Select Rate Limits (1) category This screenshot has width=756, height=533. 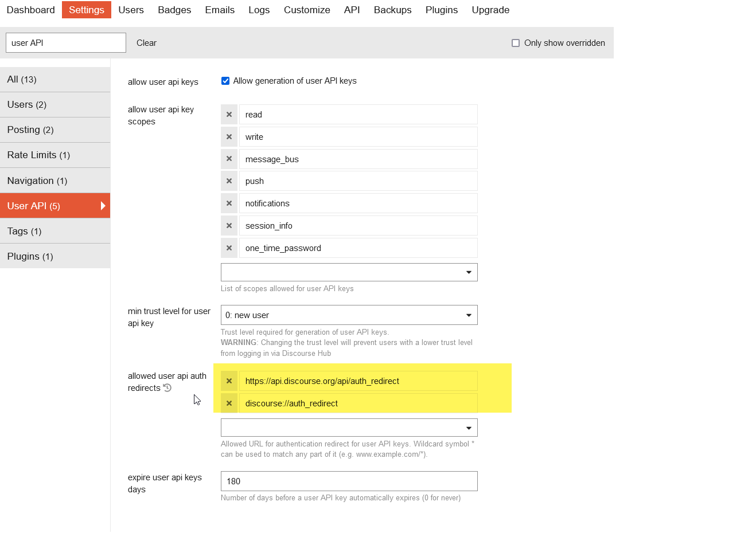(x=55, y=155)
